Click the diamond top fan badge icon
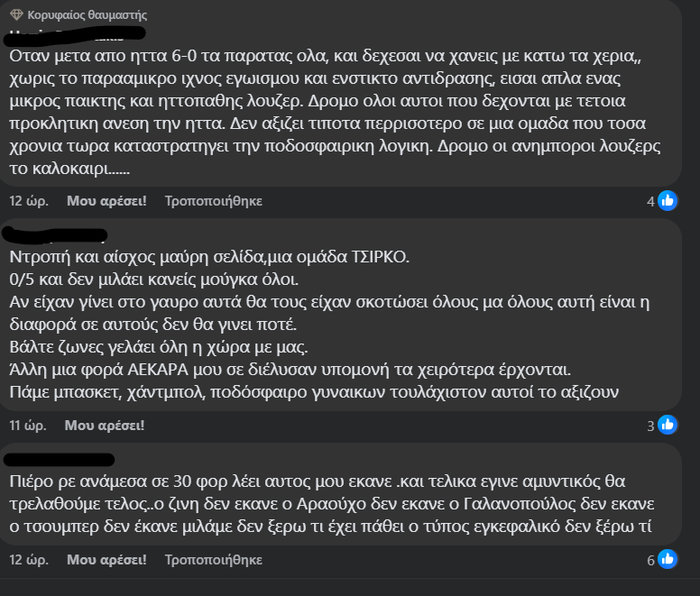 point(16,14)
